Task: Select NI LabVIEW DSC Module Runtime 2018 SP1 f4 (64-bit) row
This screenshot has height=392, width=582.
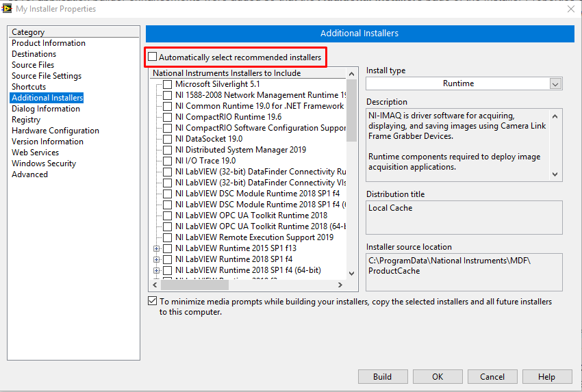Action: pyautogui.click(x=261, y=205)
